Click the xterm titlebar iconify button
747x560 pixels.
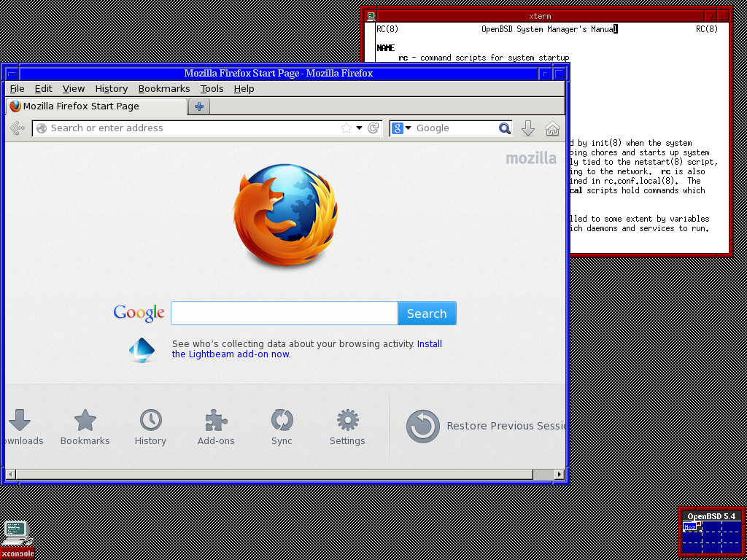pos(711,16)
